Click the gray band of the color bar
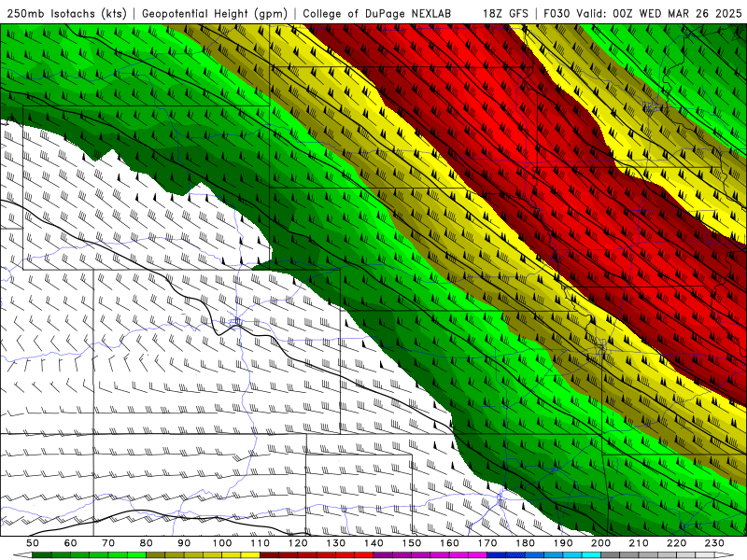 (658, 555)
